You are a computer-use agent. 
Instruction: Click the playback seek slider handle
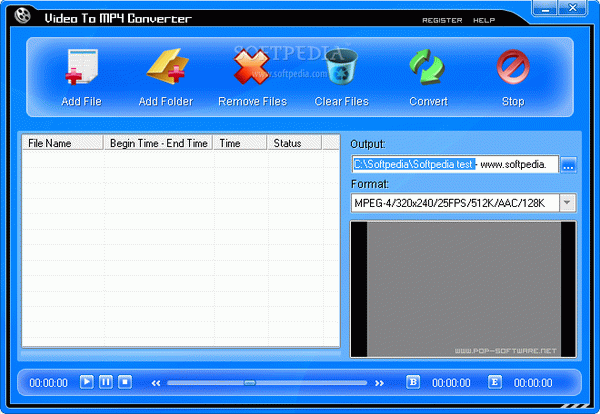click(x=250, y=383)
